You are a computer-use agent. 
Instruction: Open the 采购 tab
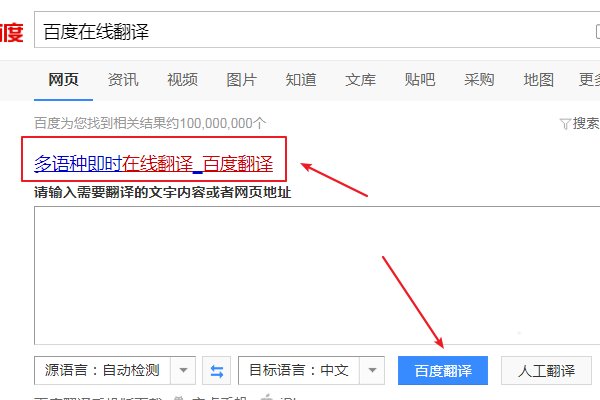click(x=479, y=80)
